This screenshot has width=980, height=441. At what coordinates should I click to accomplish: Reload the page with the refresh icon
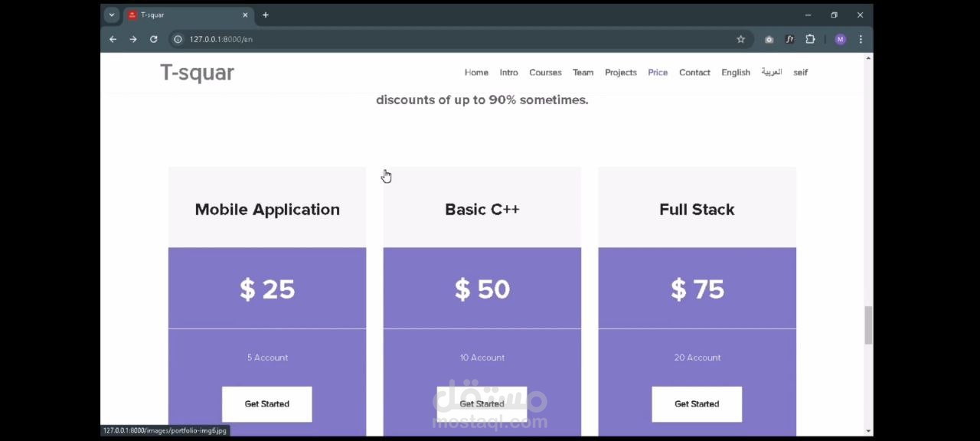(x=153, y=39)
